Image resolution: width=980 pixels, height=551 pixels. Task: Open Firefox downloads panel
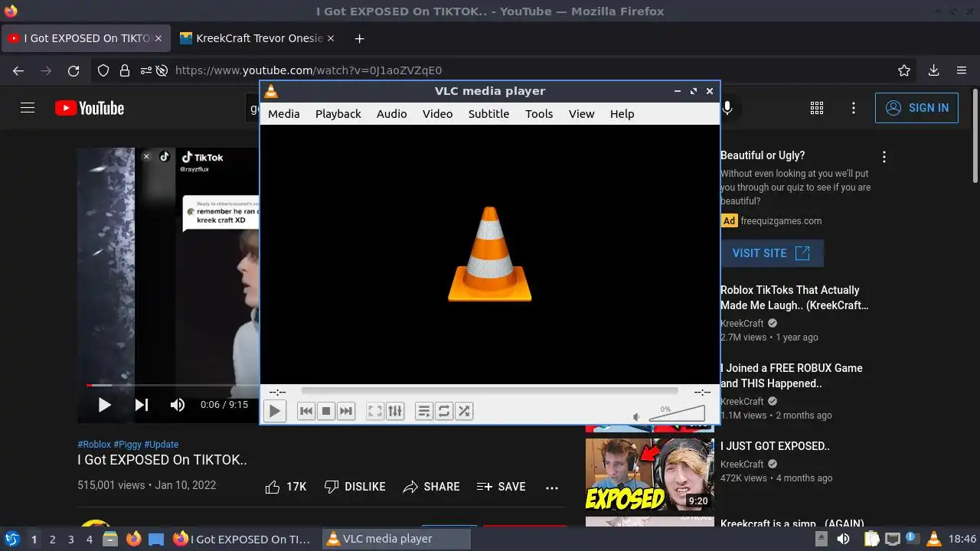pos(933,70)
